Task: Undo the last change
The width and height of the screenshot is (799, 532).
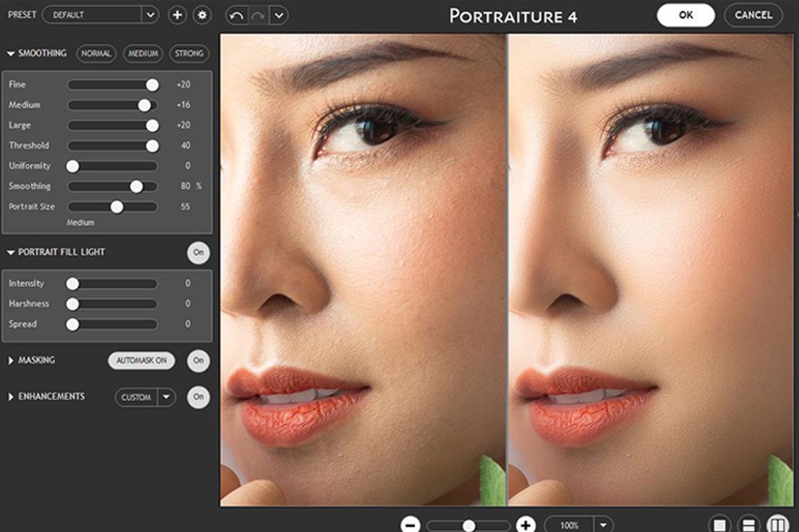Action: click(x=236, y=15)
